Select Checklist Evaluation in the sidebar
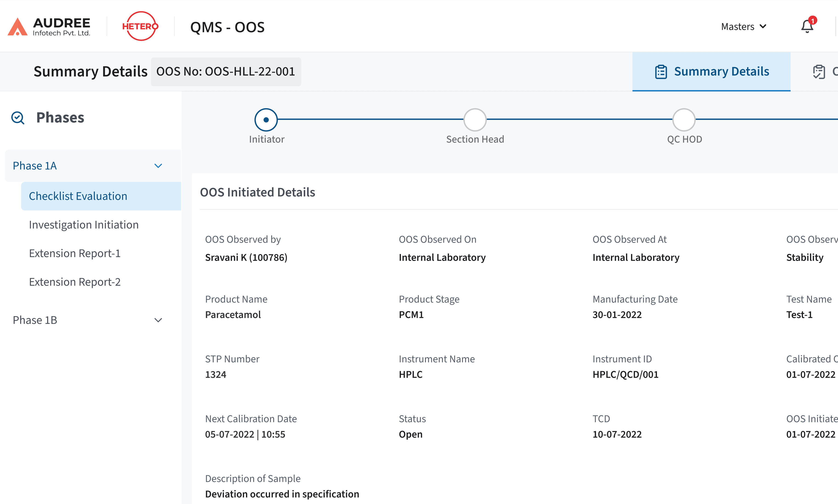838x504 pixels. pos(78,196)
